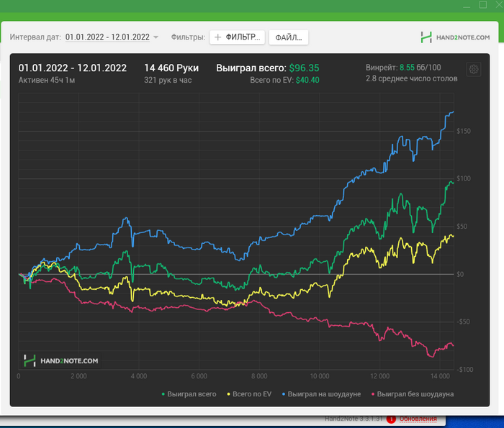504x428 pixels.
Task: Click the total won value $96.35
Action: 304,68
